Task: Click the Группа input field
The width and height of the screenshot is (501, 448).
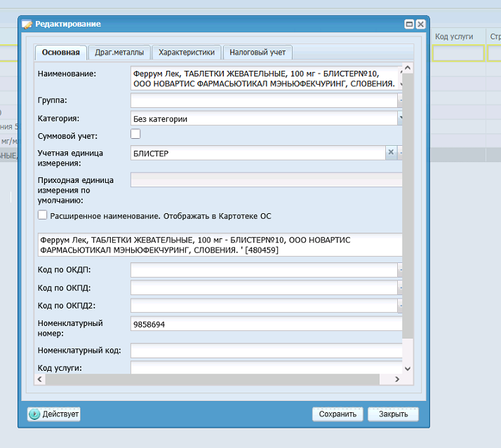Action: point(264,100)
